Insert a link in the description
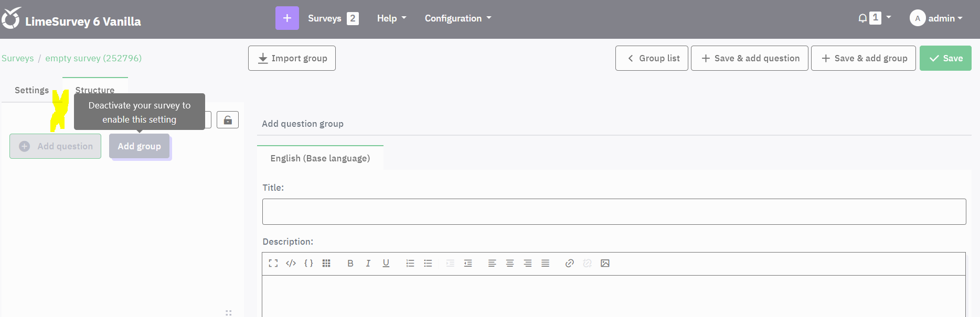980x317 pixels. click(569, 264)
